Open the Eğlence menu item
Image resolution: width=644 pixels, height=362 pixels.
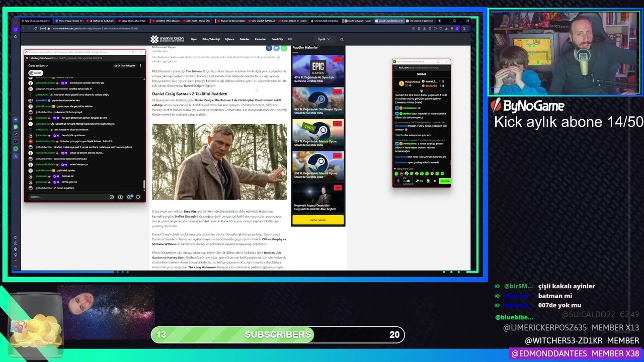tap(229, 39)
